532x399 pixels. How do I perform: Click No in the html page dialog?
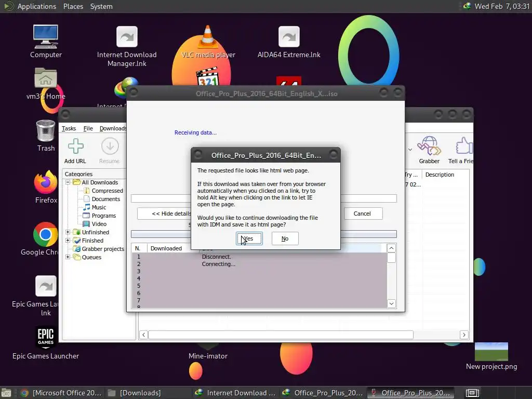pyautogui.click(x=285, y=238)
